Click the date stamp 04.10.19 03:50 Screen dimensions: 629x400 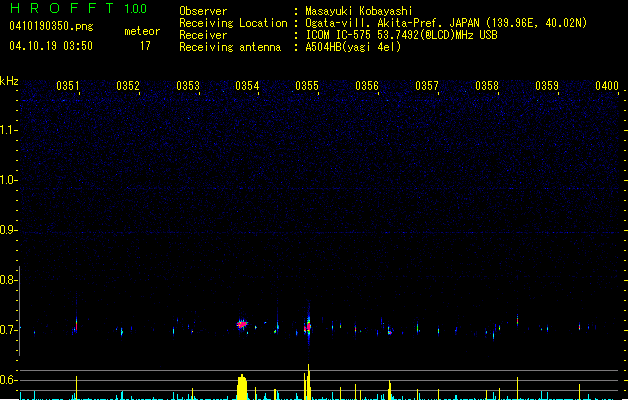[x=51, y=46]
